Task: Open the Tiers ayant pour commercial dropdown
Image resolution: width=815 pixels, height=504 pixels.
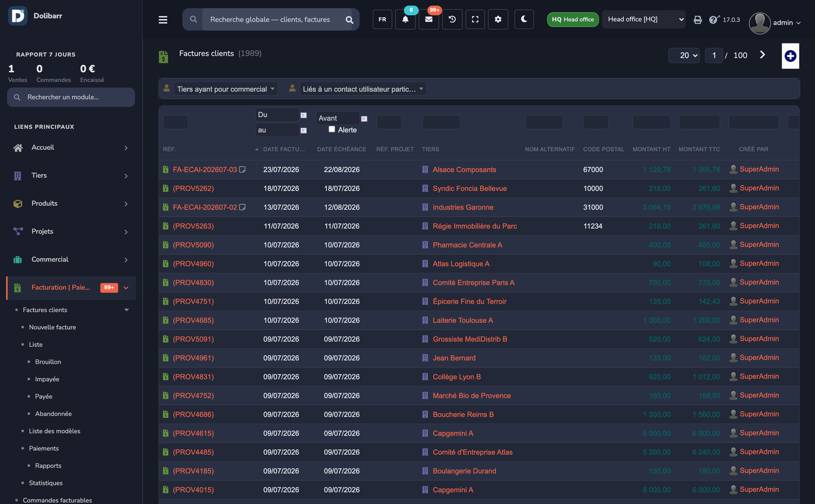Action: [226, 89]
